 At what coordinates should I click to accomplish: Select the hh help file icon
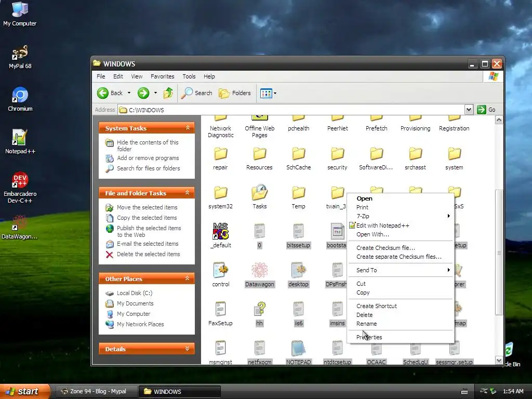tap(260, 314)
